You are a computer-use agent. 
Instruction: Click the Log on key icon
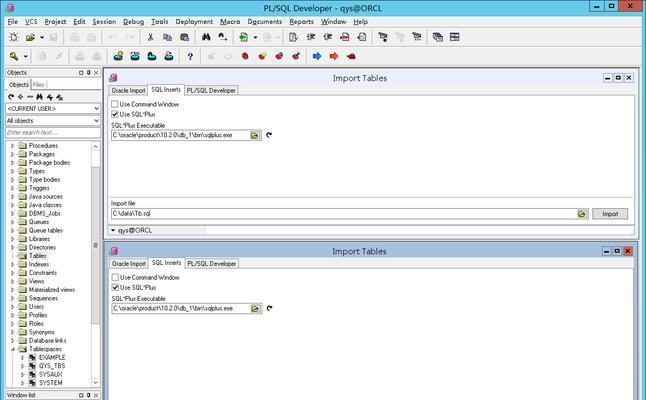[x=14, y=56]
